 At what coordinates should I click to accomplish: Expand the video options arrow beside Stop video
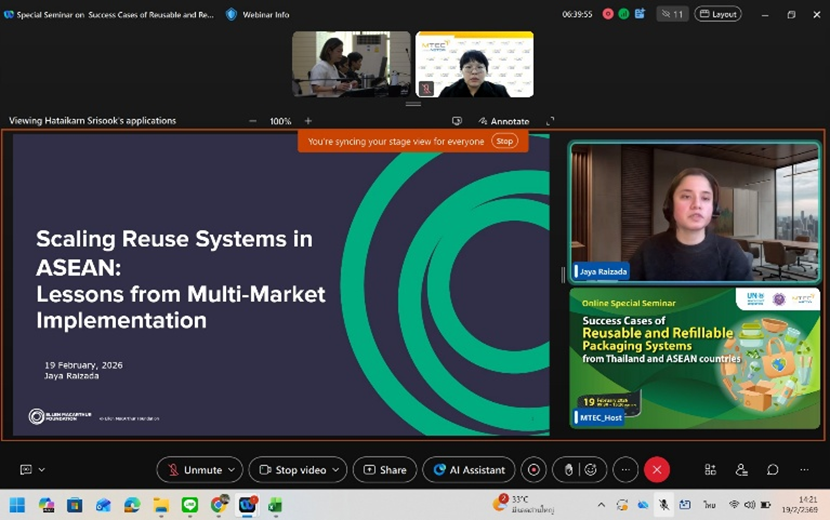tap(337, 470)
